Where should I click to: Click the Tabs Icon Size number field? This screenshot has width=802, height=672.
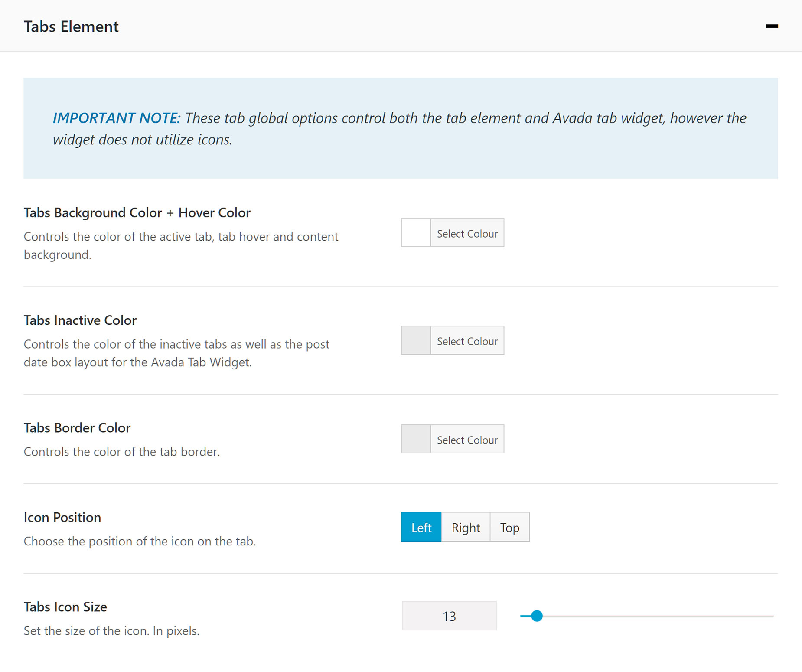(449, 616)
